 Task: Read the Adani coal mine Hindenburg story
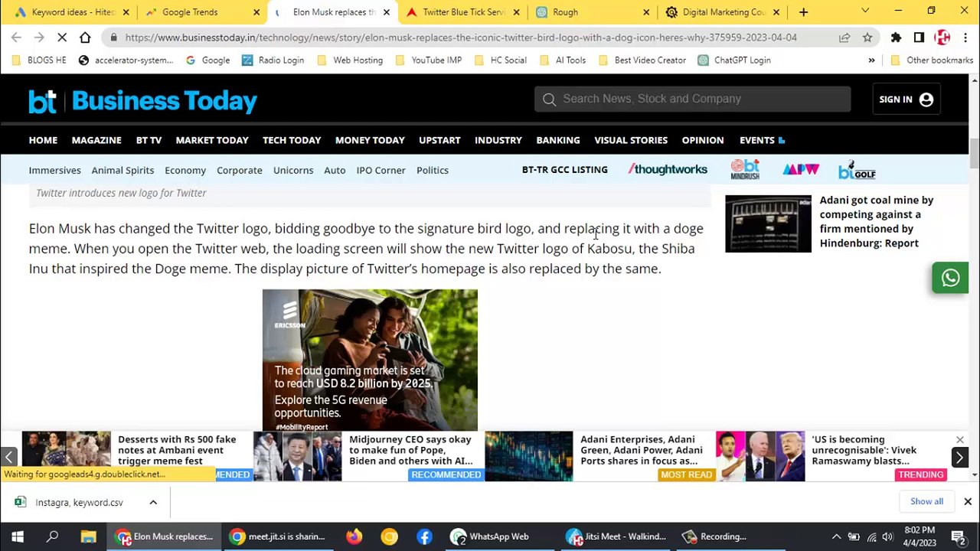coord(877,222)
